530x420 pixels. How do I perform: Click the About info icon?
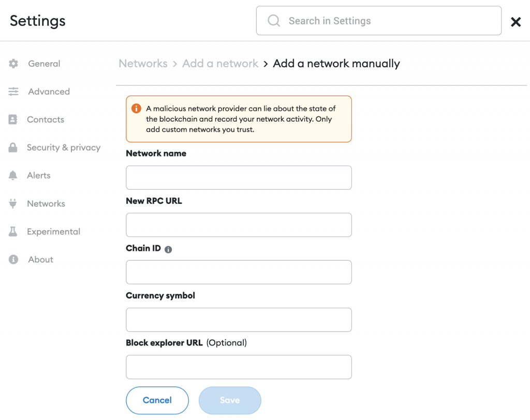tap(13, 259)
